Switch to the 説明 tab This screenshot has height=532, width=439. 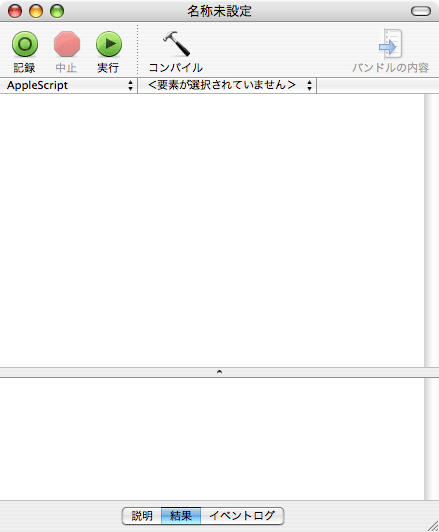[x=142, y=516]
